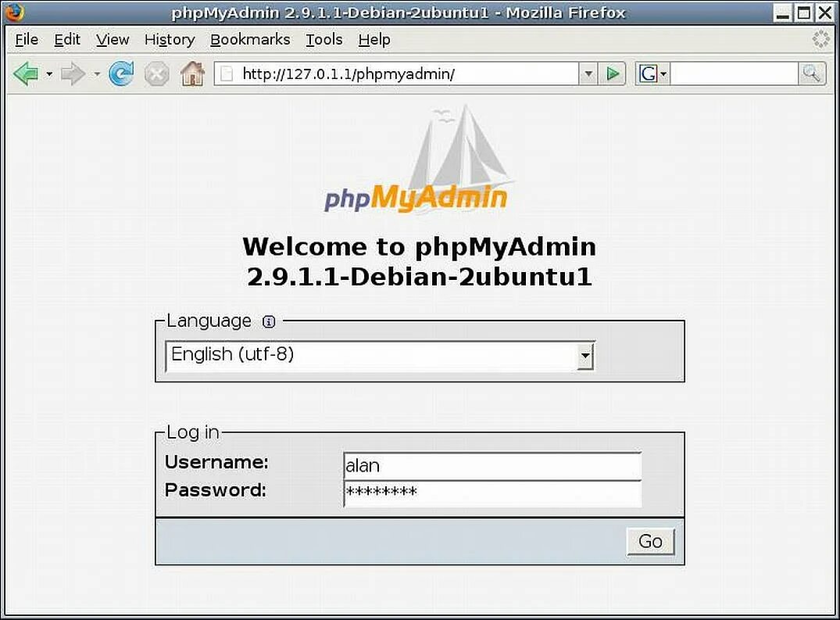Click the "Language" fieldset legend text
Screen dimensions: 840x620
point(209,321)
